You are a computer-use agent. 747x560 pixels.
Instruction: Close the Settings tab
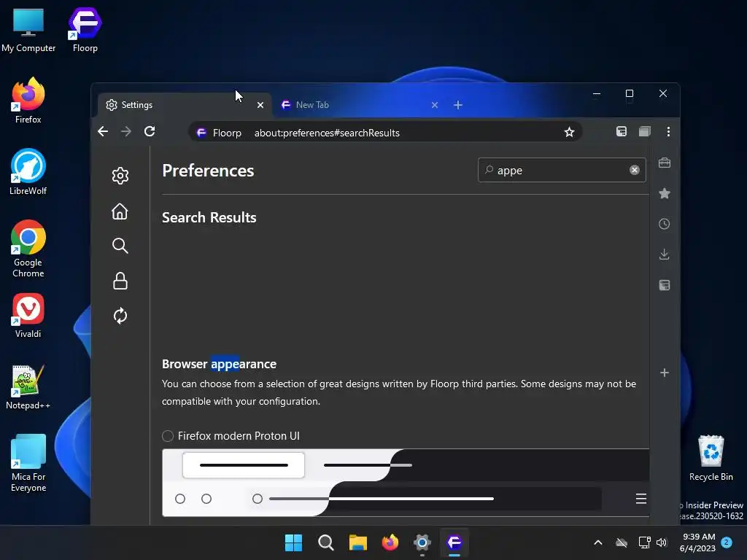[x=260, y=105]
